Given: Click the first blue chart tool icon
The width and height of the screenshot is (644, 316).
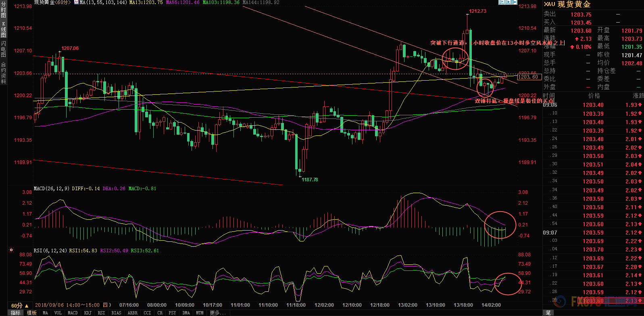Looking at the screenshot, I should pos(502,2).
